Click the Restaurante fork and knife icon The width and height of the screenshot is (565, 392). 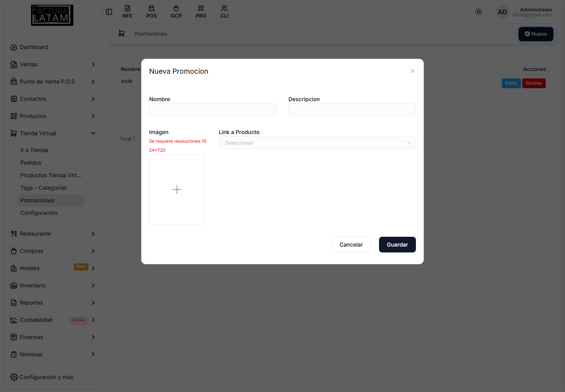[x=14, y=234]
